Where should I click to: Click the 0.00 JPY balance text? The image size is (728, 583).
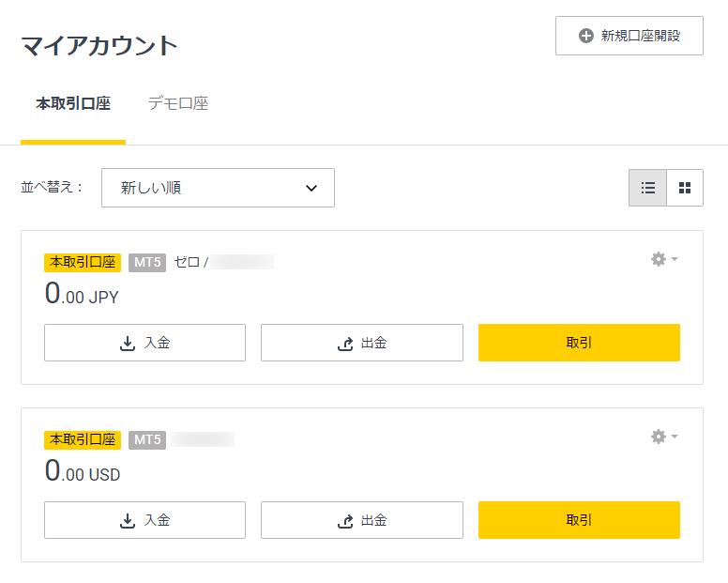82,294
